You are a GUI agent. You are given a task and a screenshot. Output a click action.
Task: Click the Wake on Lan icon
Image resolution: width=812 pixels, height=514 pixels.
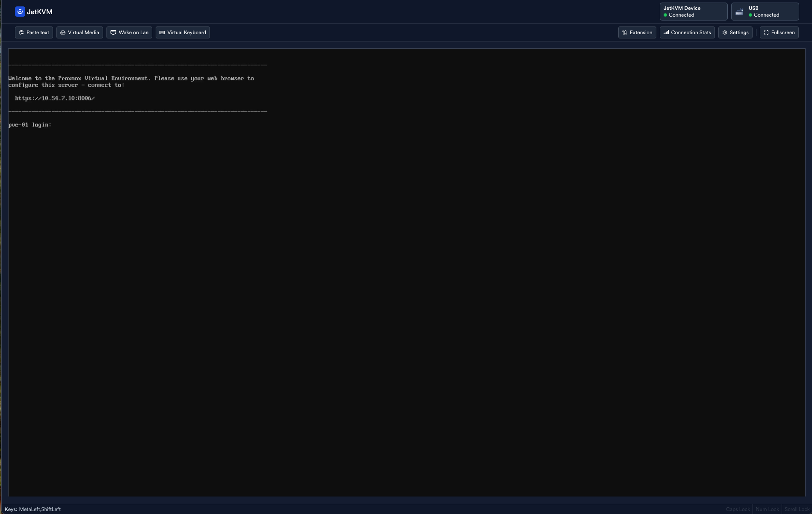pyautogui.click(x=113, y=32)
